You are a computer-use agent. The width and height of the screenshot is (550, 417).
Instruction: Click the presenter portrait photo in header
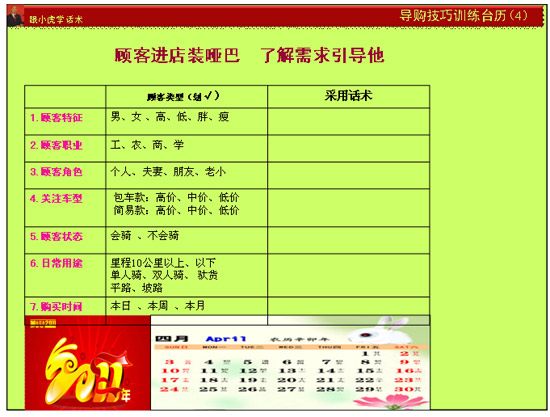tap(15, 16)
